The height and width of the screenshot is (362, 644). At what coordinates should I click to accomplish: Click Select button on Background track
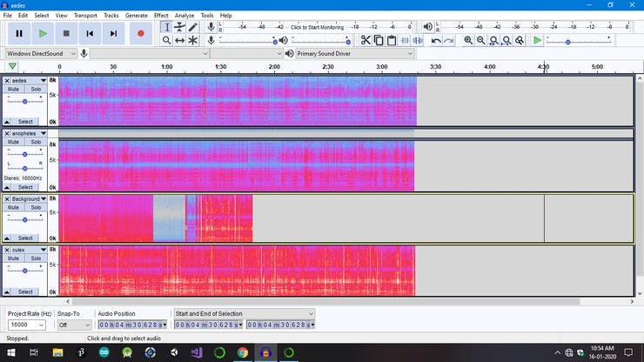(26, 238)
